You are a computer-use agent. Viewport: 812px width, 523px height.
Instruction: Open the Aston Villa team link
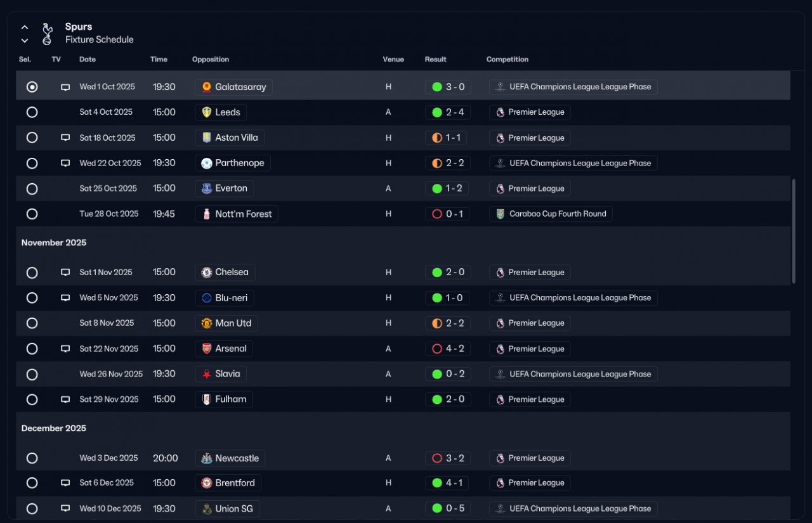tap(230, 138)
